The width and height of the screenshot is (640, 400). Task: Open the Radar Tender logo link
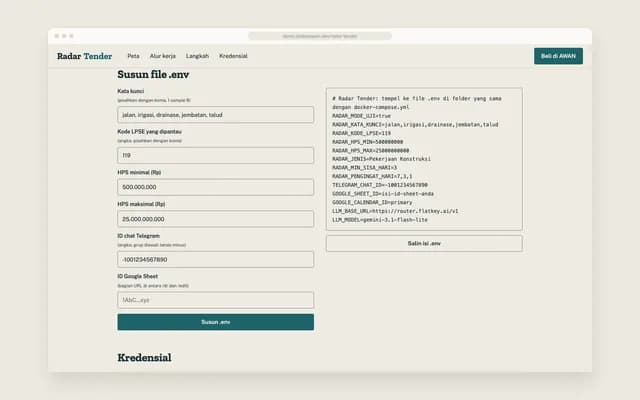pos(84,56)
